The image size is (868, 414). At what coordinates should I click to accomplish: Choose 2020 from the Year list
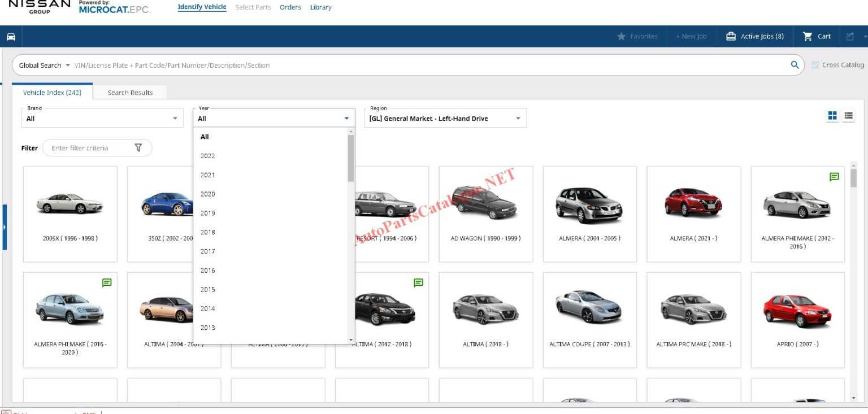[x=271, y=194]
